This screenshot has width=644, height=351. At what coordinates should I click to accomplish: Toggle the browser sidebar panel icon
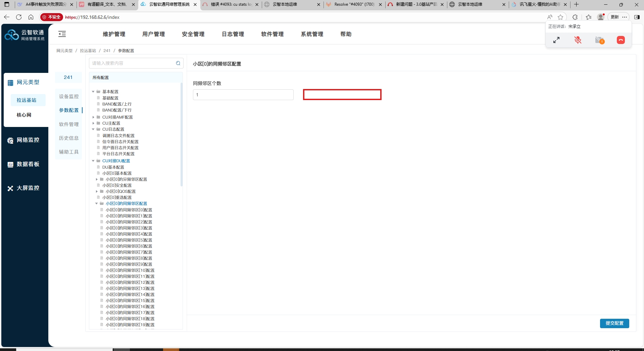(x=637, y=17)
